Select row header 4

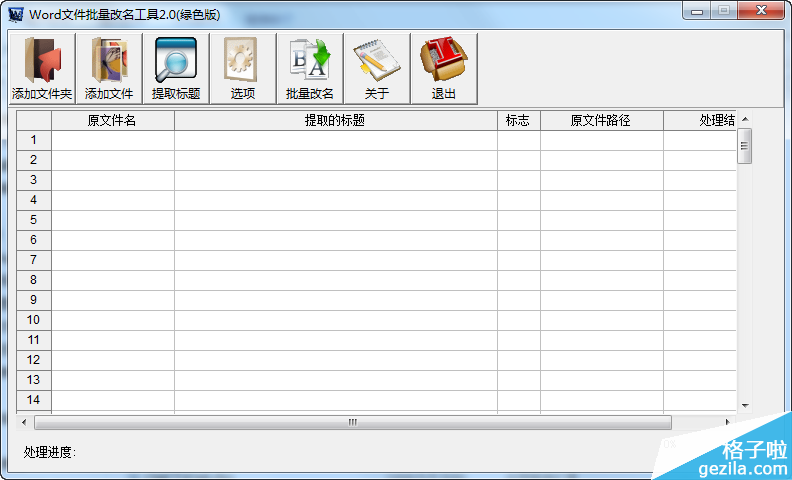pos(34,200)
